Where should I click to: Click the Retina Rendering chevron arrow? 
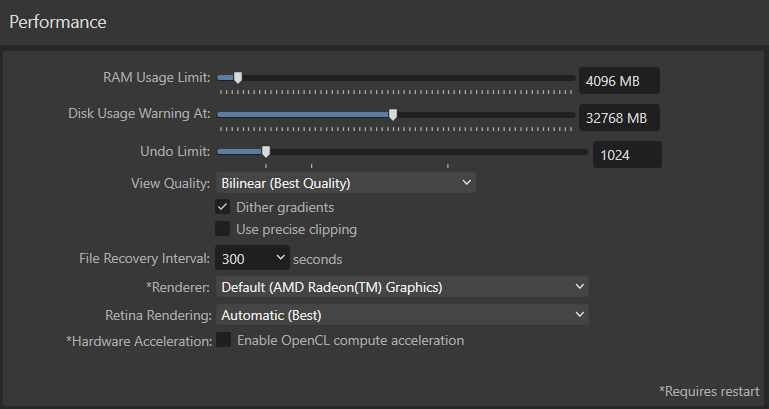pyautogui.click(x=580, y=314)
